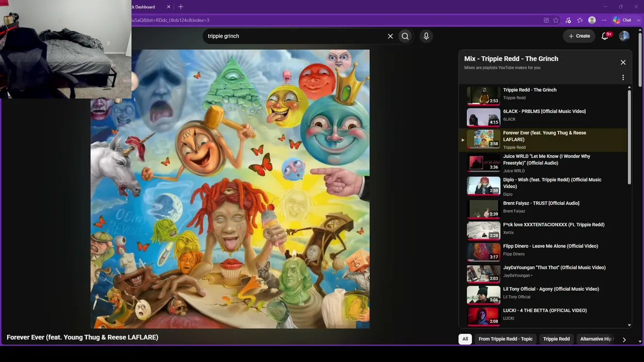Open the Mix playlist three-dot options menu
The image size is (644, 362).
623,77
